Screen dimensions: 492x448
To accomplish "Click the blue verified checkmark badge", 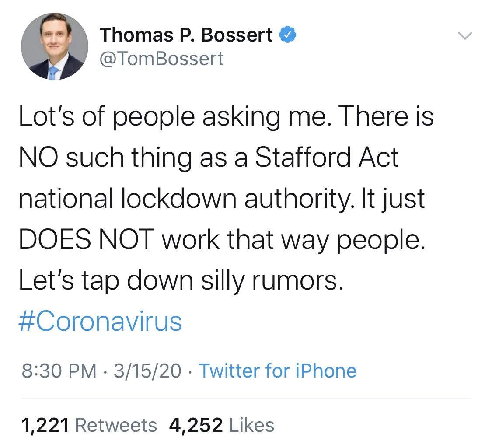I will pyautogui.click(x=287, y=35).
